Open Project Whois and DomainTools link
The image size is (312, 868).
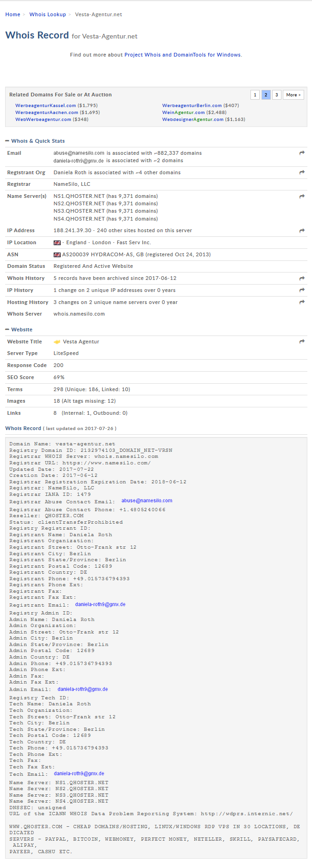click(182, 55)
